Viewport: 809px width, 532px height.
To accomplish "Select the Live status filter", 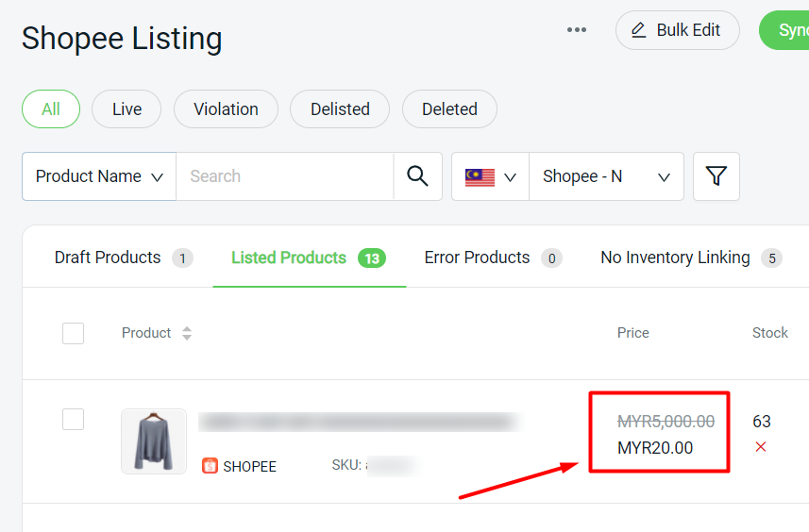I will (126, 109).
